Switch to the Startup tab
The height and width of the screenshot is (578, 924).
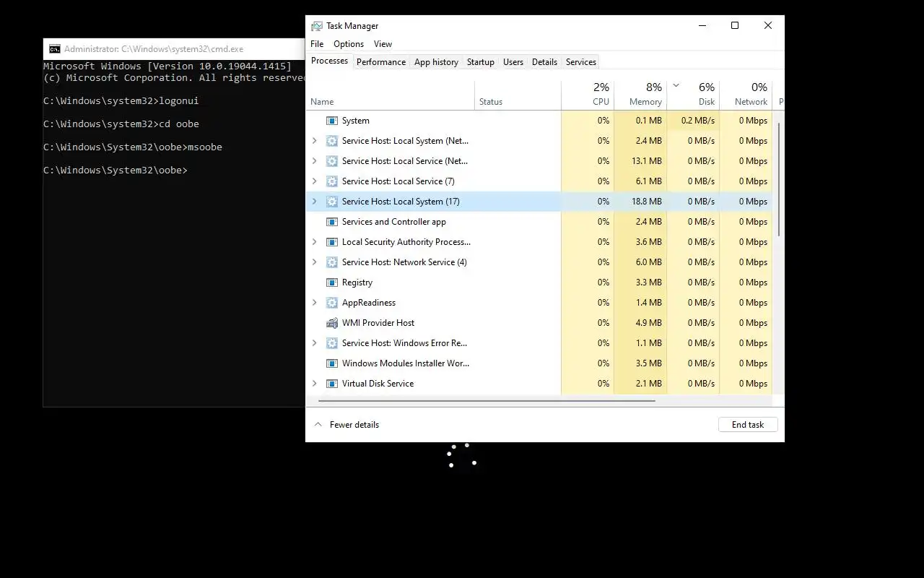[481, 62]
